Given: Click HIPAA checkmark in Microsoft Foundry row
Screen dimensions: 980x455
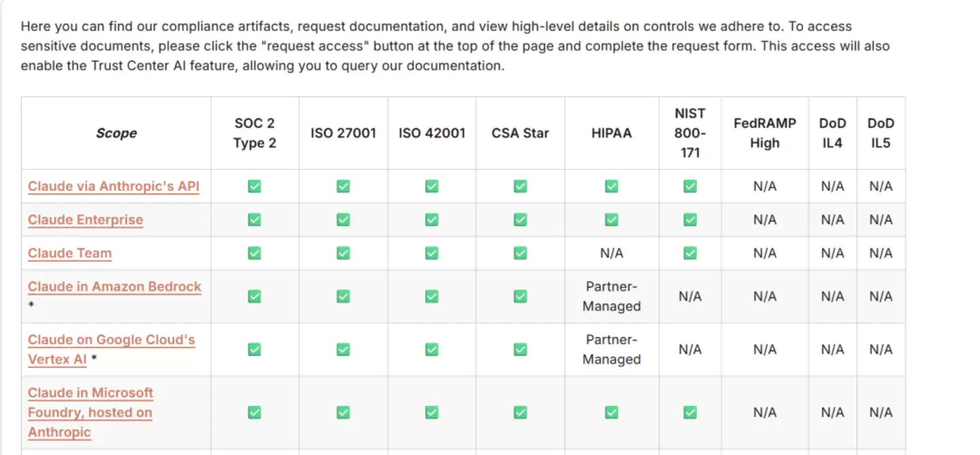Looking at the screenshot, I should (x=611, y=412).
